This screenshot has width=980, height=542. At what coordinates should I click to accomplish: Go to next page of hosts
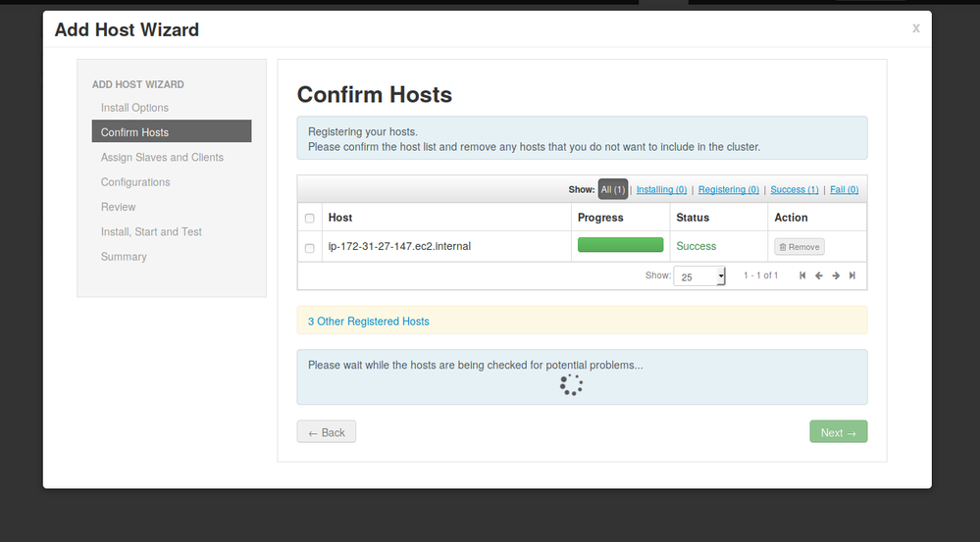tap(836, 276)
